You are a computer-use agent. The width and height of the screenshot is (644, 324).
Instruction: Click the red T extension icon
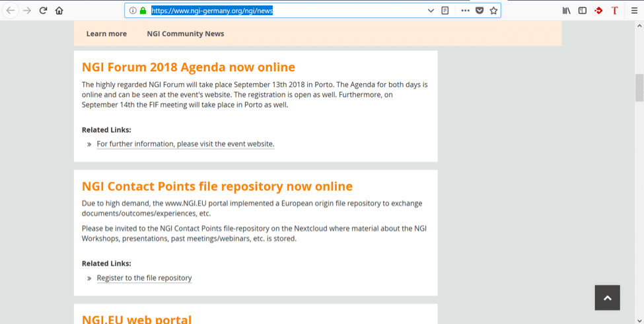tap(614, 11)
